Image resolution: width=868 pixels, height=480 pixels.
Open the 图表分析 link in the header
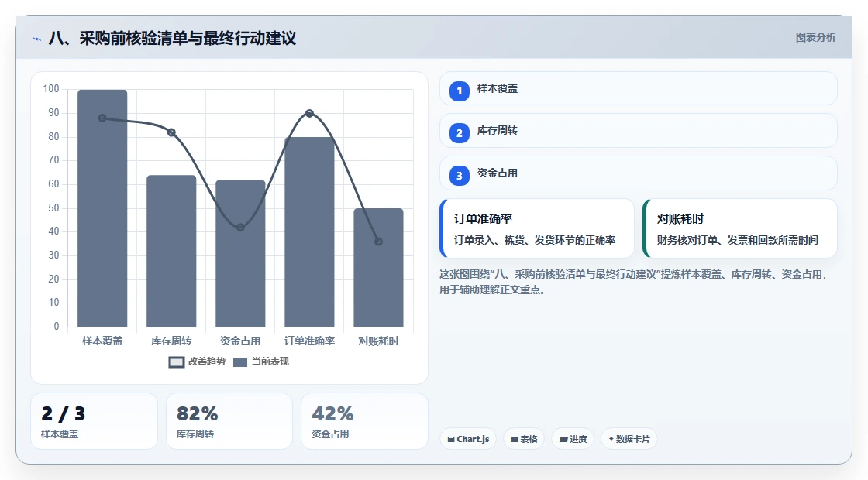coord(815,38)
